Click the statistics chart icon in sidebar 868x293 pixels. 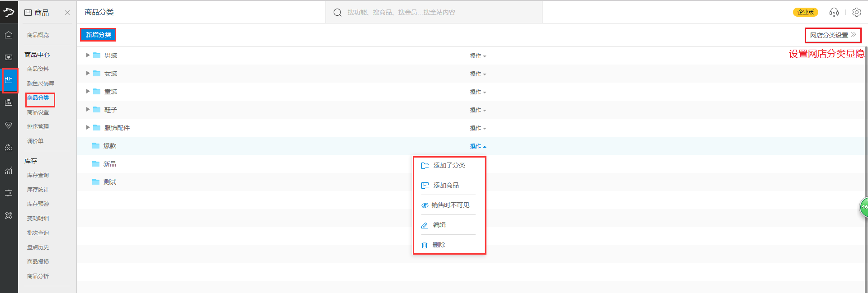[9, 170]
